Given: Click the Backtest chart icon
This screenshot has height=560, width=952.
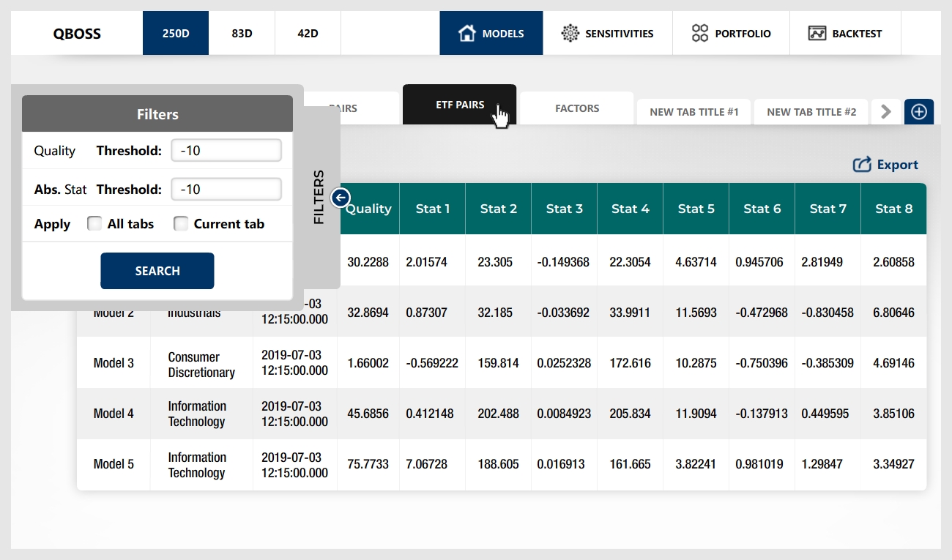Looking at the screenshot, I should [817, 33].
